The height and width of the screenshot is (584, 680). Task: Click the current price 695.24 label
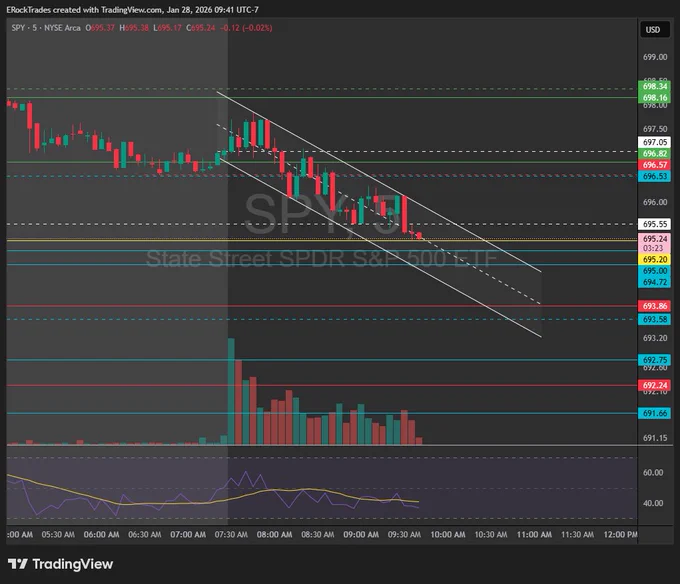coord(654,239)
